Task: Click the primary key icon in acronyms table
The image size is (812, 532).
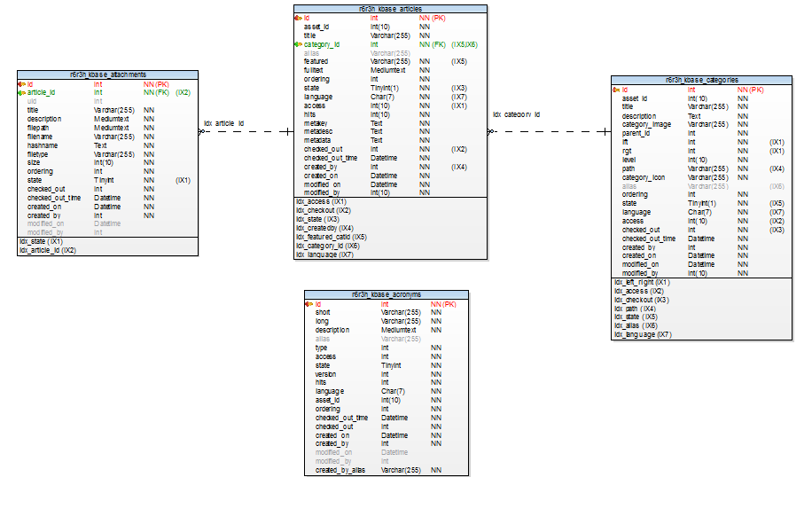Action: tap(308, 304)
